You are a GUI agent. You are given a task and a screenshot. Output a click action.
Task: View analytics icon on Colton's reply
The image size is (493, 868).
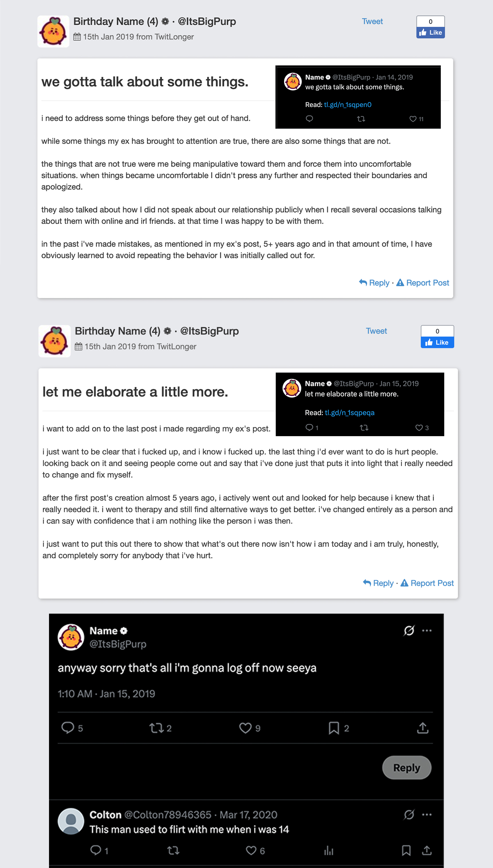328,851
